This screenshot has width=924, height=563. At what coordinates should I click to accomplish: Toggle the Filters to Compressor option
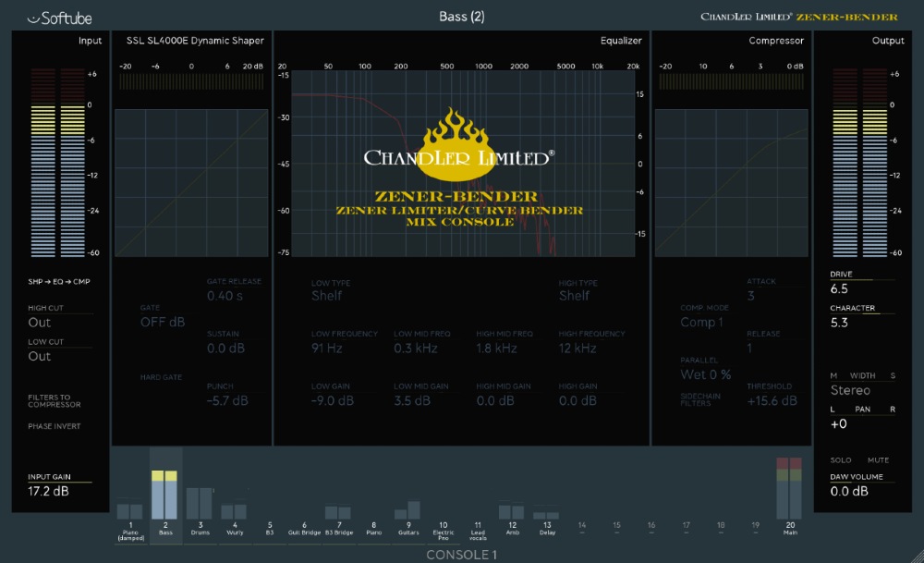coord(54,400)
